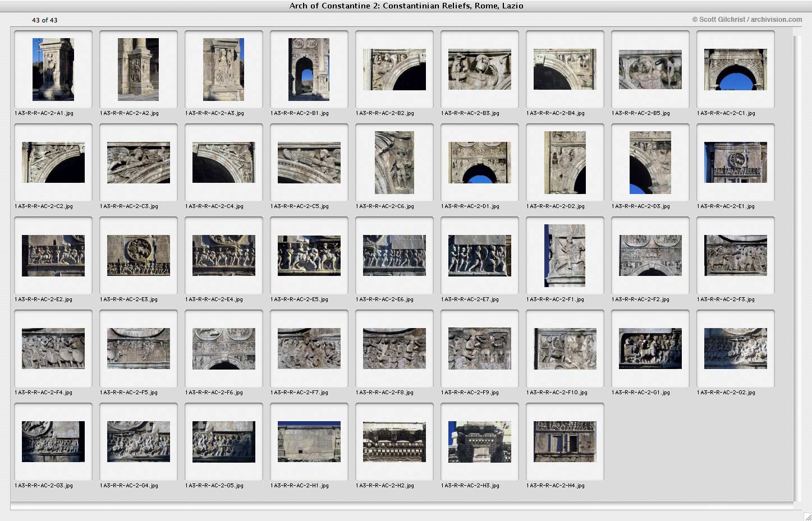Select thumbnail 1A3-R-R-AC-2-D2.jpg
Screen dimensions: 812x521
tap(565, 163)
